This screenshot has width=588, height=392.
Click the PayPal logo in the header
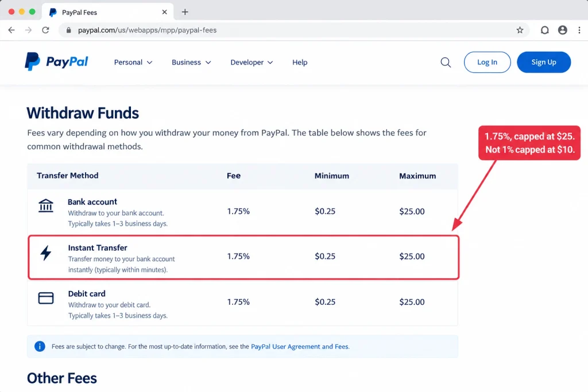click(56, 62)
